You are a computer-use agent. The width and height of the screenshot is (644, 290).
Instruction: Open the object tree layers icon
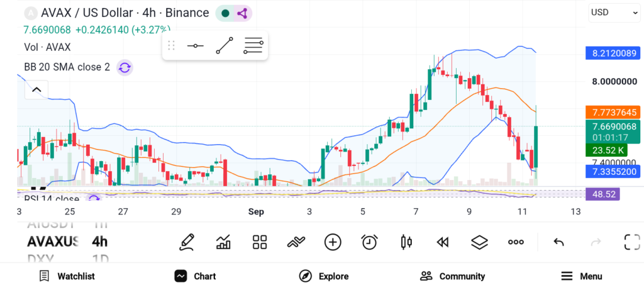click(479, 242)
